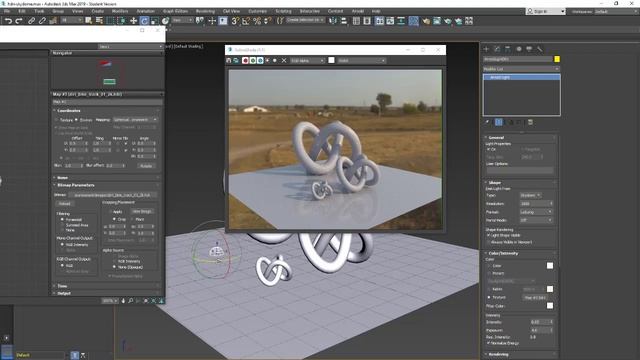Click the Filter Color swatch
The image size is (640, 360).
tap(550, 306)
